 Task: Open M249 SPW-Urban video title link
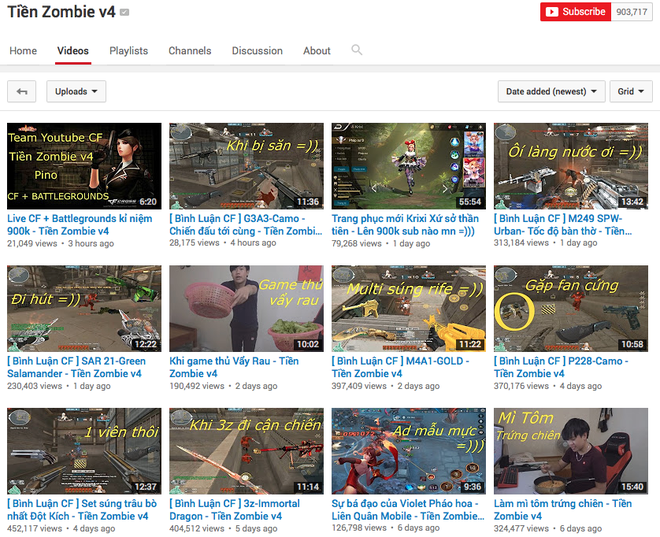click(x=562, y=225)
